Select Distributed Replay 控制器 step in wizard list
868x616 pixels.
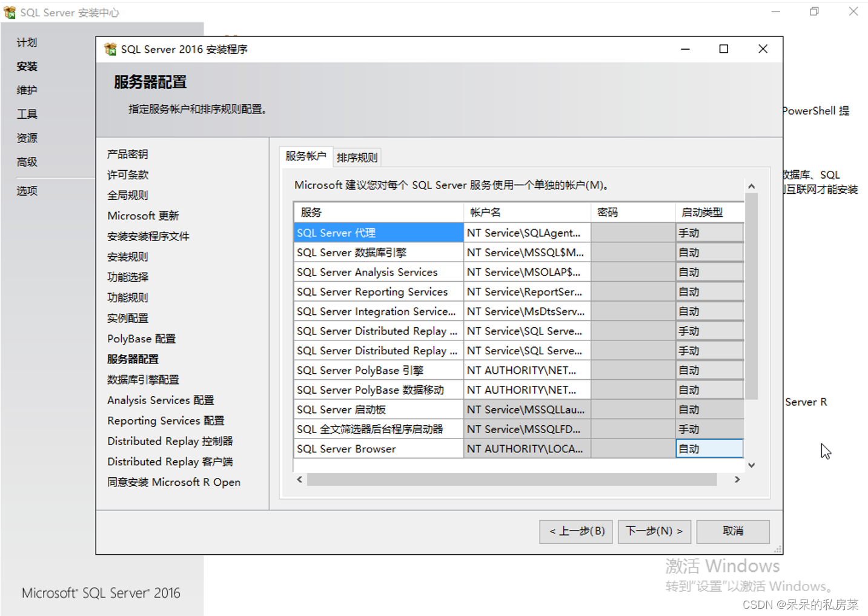(x=170, y=441)
